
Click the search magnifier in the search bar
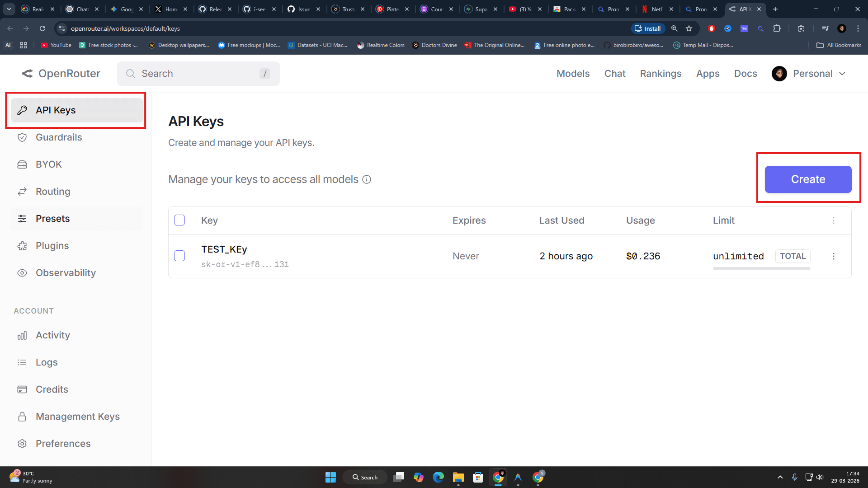point(130,73)
